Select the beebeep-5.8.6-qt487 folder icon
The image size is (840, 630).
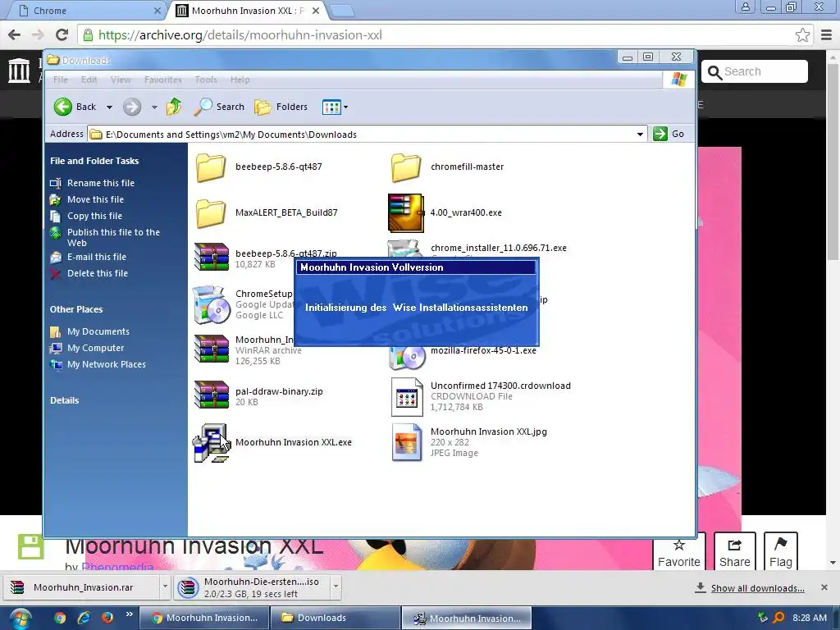[211, 167]
